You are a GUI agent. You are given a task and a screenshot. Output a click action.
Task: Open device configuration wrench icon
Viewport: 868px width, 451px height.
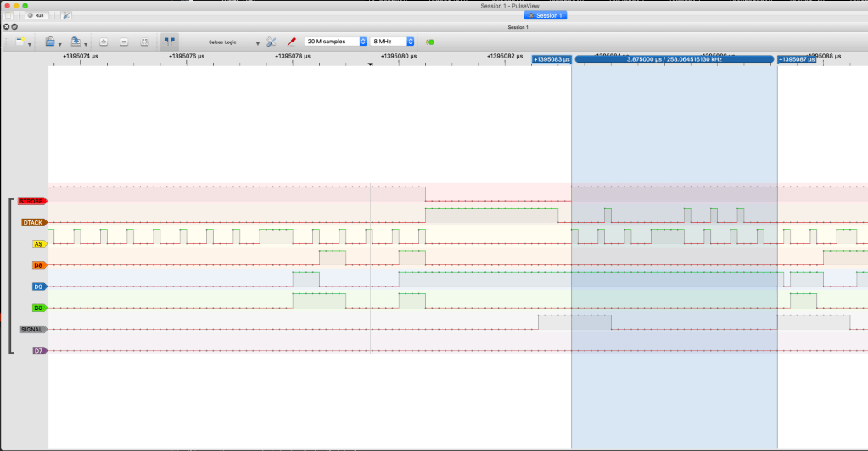272,41
